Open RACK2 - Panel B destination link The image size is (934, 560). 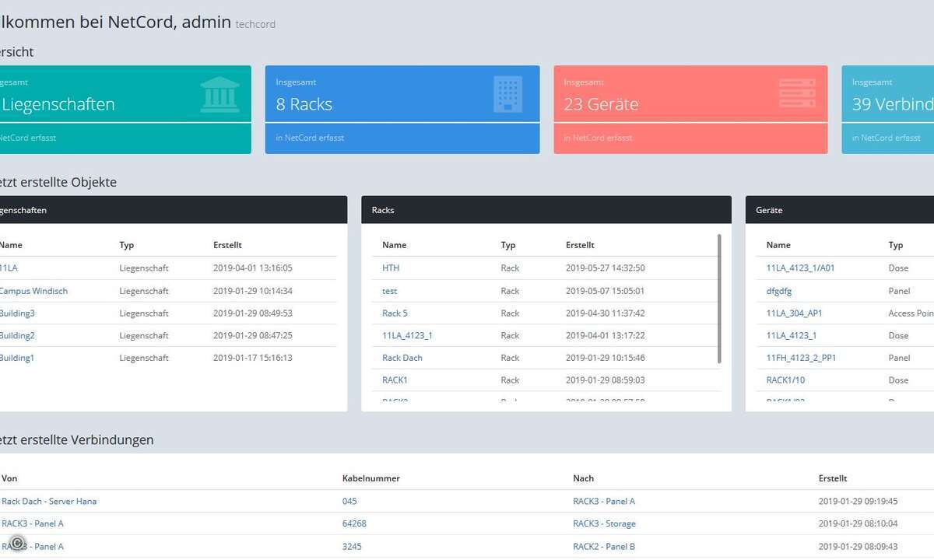tap(604, 546)
